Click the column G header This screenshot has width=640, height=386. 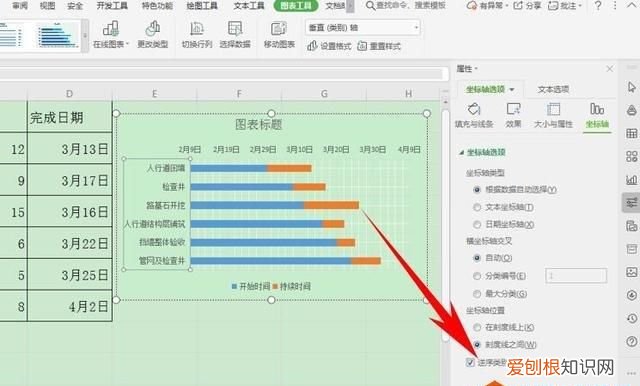(x=324, y=94)
